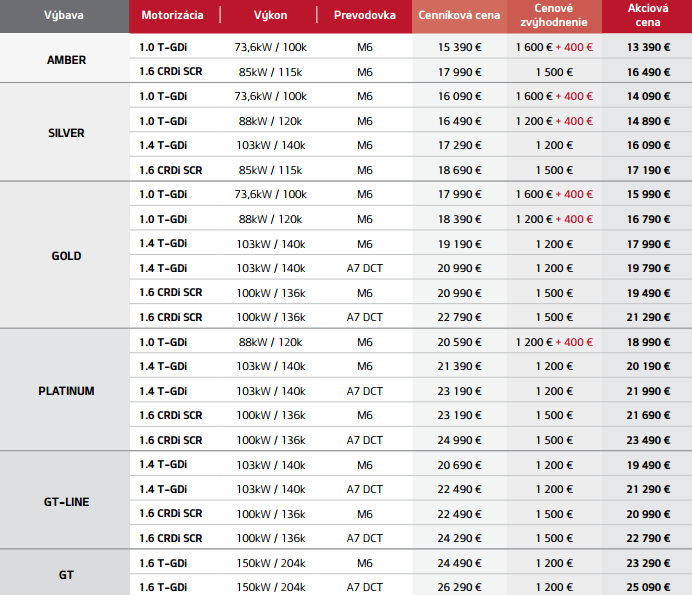Select the GOLD trim level label
This screenshot has height=595, width=692.
tap(66, 256)
